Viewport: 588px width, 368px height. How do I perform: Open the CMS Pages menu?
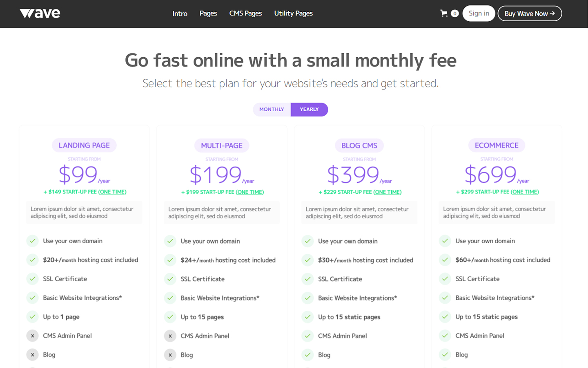(x=245, y=13)
